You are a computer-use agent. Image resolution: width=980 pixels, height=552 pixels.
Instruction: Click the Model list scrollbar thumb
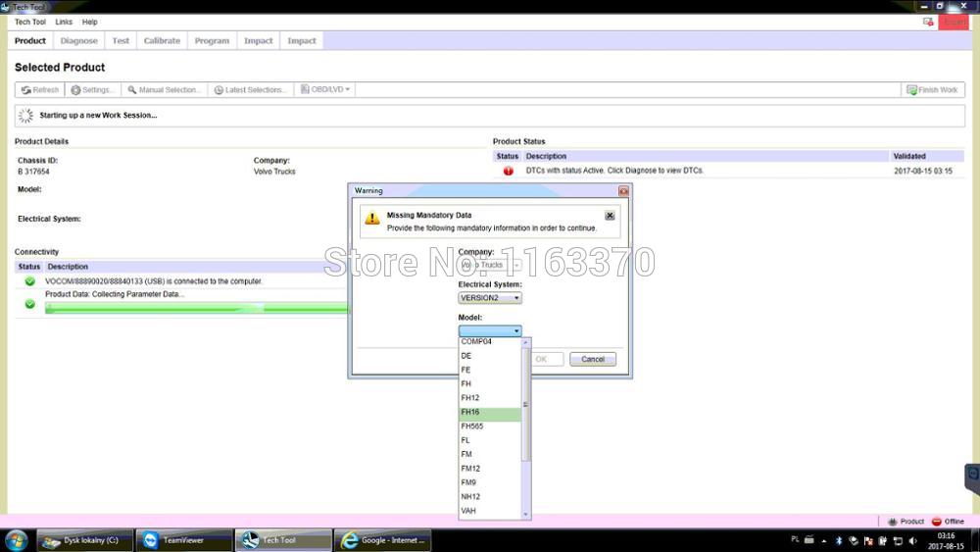[525, 405]
